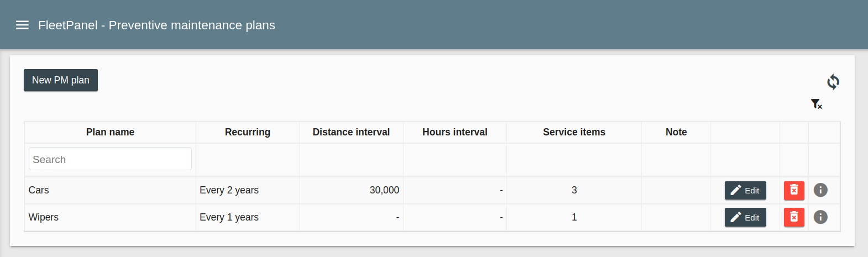Viewport: 868px width, 257px height.
Task: Click the 30,000 distance interval cell
Action: (x=384, y=190)
